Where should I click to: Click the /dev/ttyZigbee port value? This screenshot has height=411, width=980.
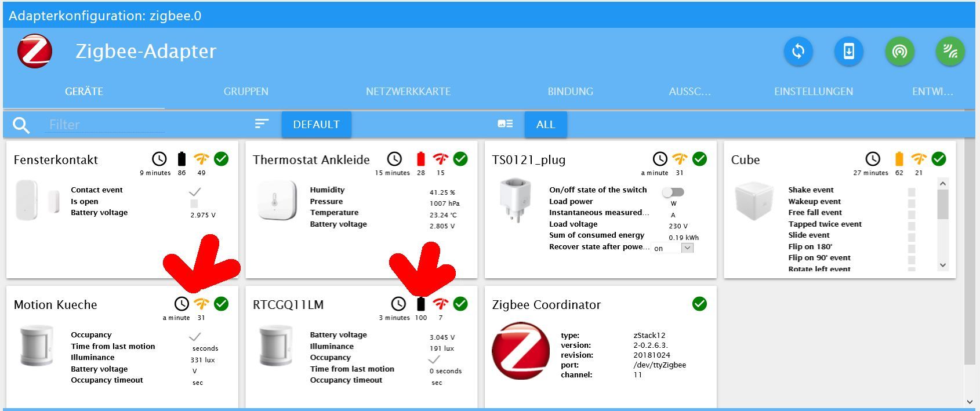(660, 365)
